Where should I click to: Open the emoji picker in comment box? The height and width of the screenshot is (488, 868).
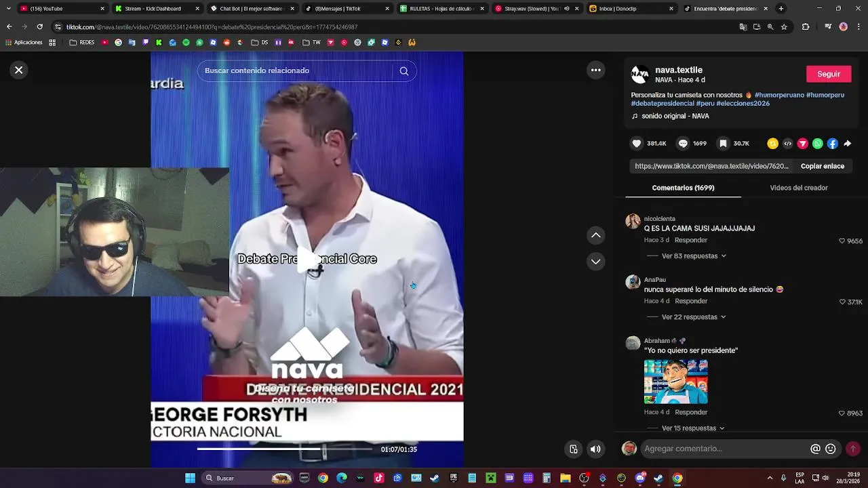(831, 449)
